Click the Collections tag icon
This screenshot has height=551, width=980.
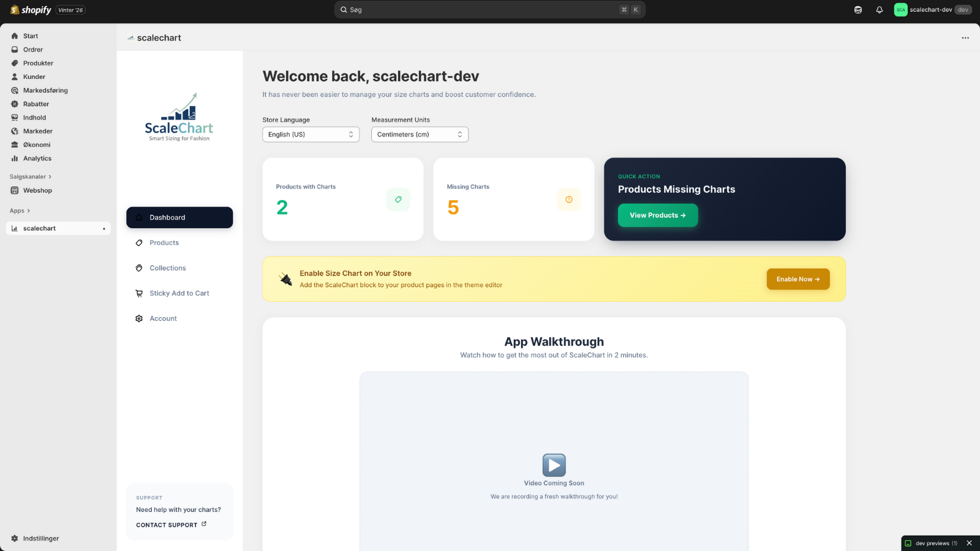pyautogui.click(x=139, y=268)
